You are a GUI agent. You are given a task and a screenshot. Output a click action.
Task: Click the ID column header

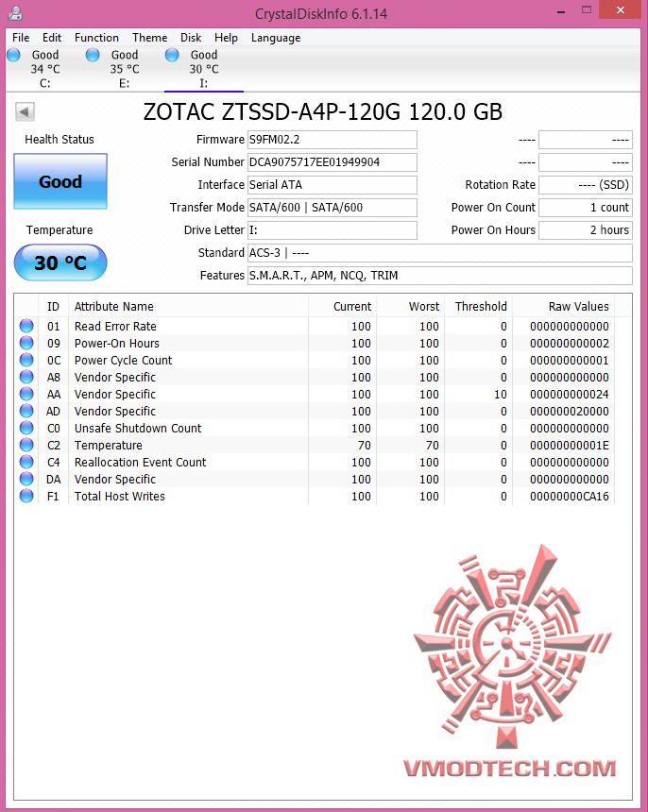53,307
